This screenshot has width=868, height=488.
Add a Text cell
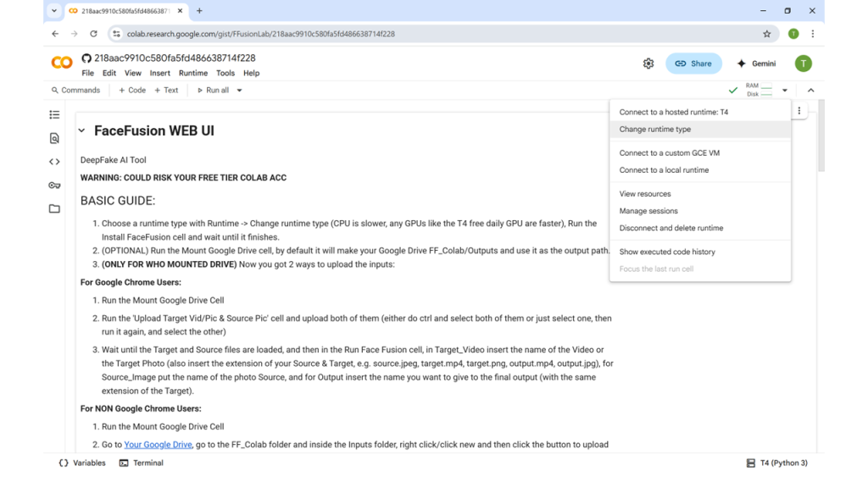coord(166,90)
